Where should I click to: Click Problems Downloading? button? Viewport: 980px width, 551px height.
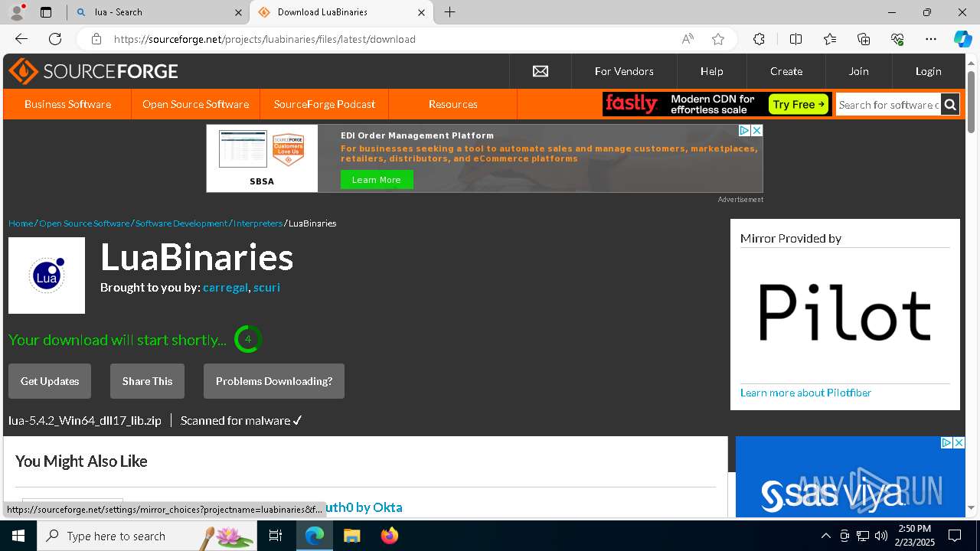(x=274, y=381)
